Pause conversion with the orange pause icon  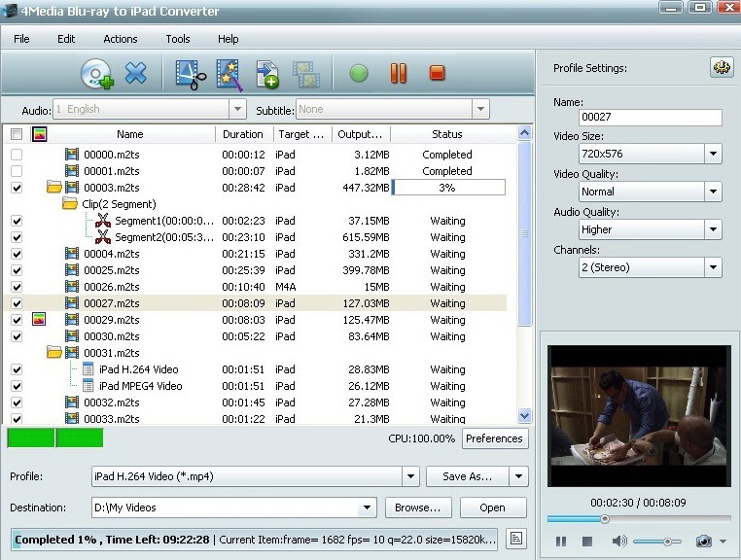coord(398,73)
